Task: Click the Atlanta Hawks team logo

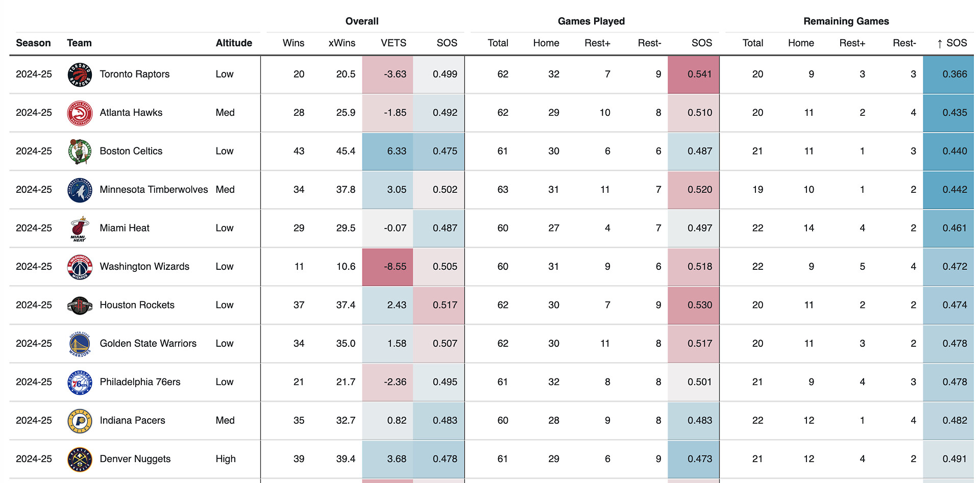Action: click(80, 113)
